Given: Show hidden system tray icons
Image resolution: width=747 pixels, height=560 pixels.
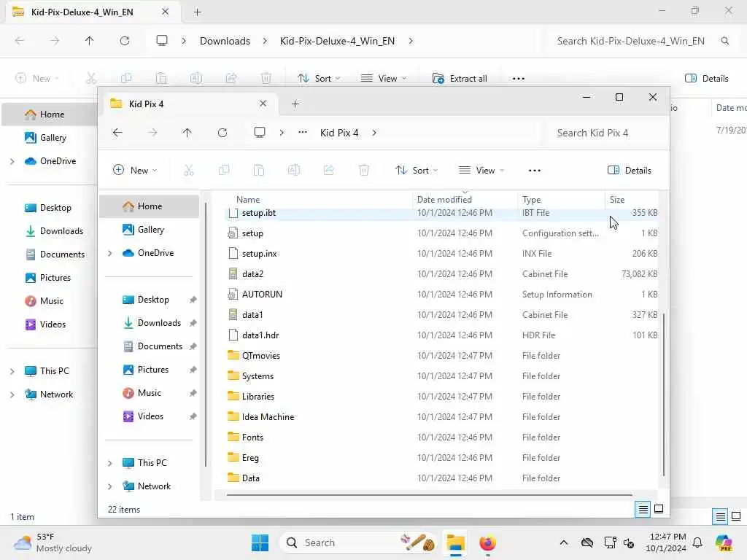Looking at the screenshot, I should tap(564, 542).
